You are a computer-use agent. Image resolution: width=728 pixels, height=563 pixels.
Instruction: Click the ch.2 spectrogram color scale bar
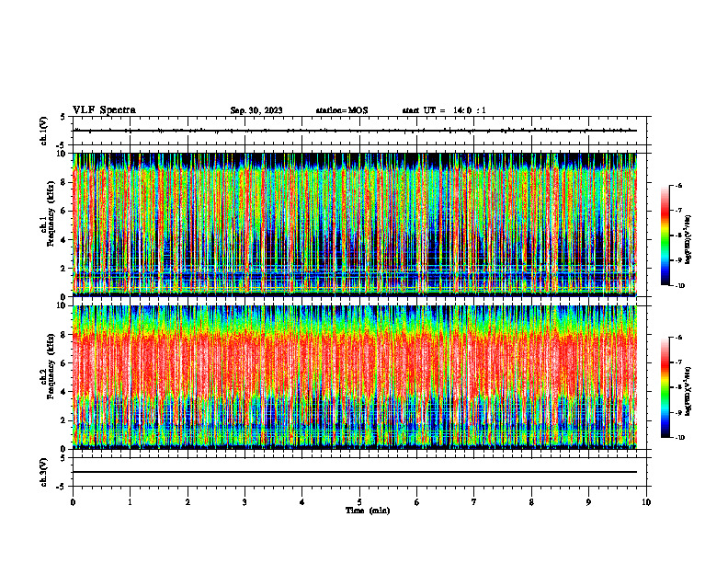[x=665, y=387]
